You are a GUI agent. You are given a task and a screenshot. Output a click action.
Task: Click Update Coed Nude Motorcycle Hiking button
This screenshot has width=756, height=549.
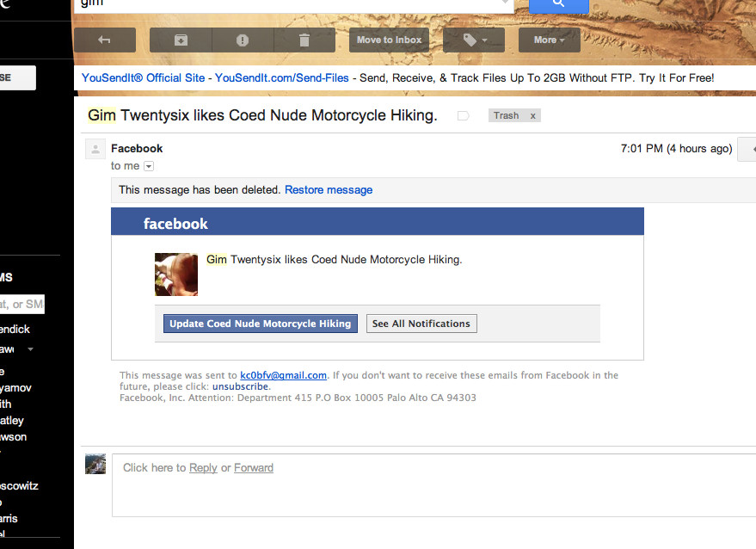pyautogui.click(x=261, y=324)
